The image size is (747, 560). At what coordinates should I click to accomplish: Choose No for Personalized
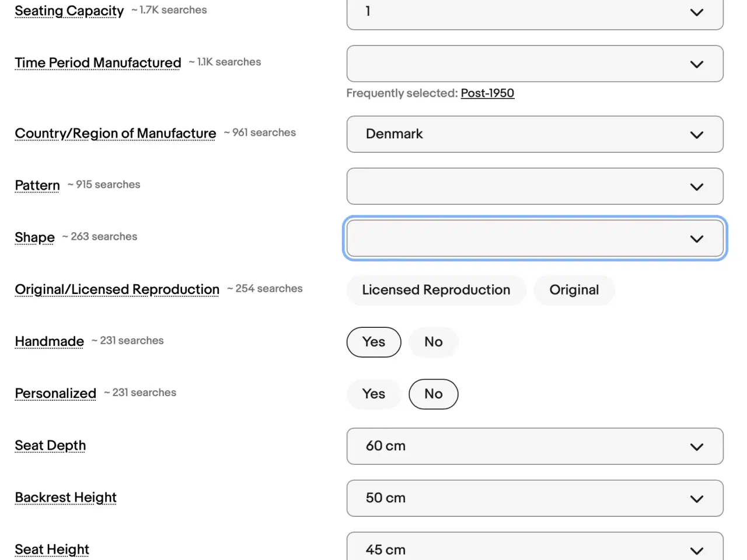[433, 394]
